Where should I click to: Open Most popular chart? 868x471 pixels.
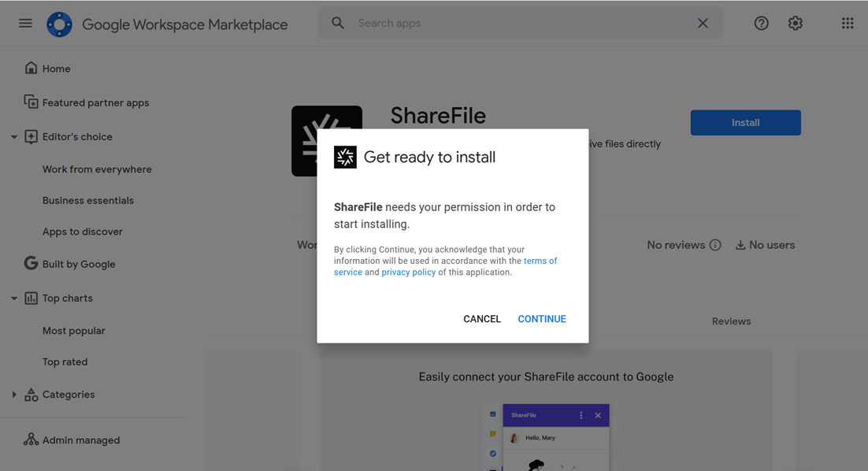coord(73,331)
